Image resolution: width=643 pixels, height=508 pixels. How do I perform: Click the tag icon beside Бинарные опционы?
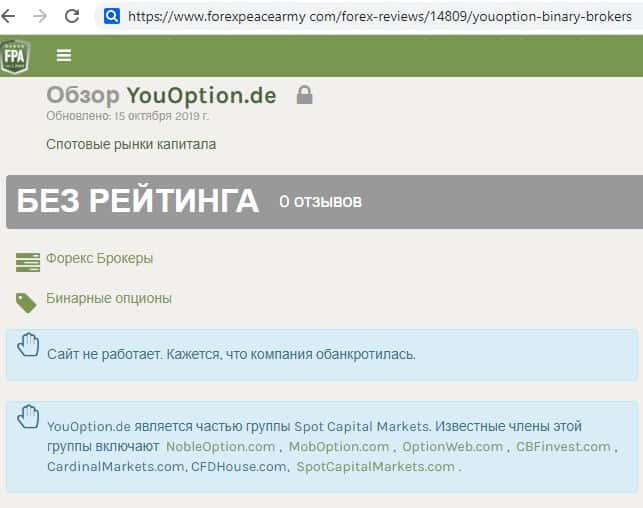tap(26, 303)
